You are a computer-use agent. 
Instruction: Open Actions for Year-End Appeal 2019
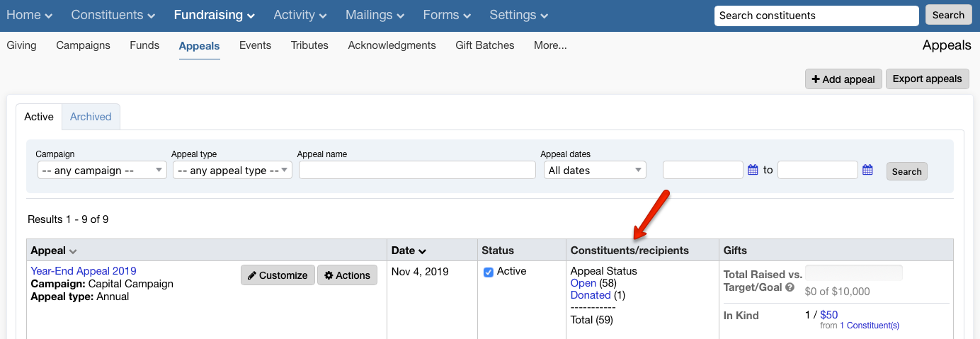pyautogui.click(x=347, y=275)
